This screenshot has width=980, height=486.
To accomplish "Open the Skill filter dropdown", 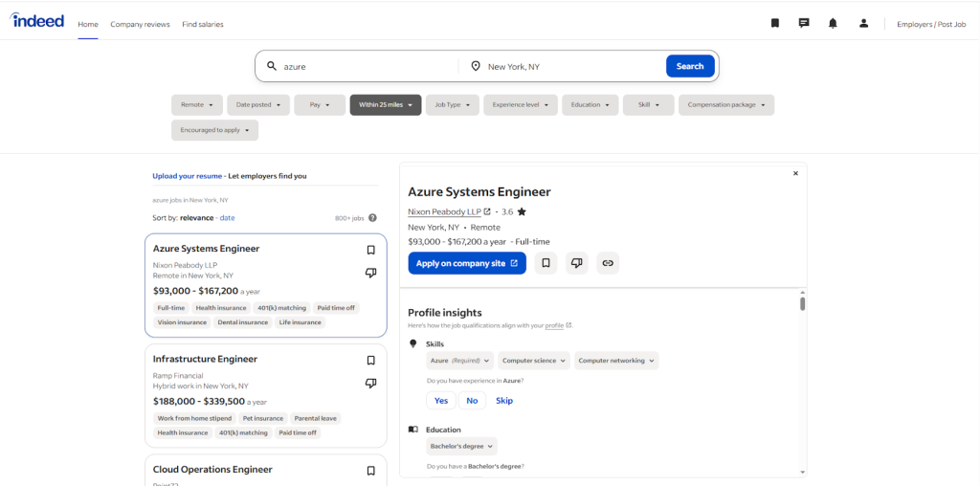I will tap(649, 105).
